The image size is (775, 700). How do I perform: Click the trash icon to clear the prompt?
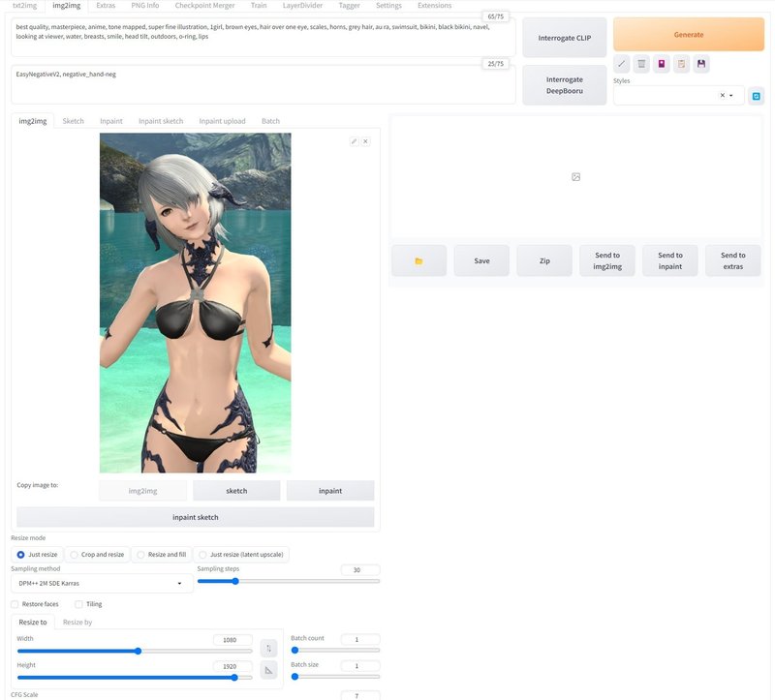[x=639, y=64]
